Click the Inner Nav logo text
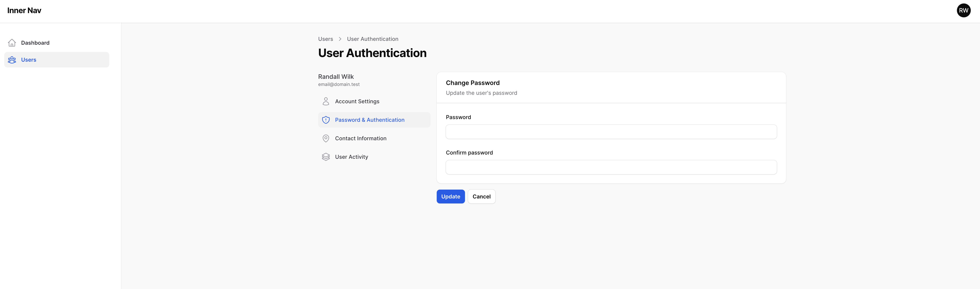Viewport: 980px width, 289px height. click(24, 11)
